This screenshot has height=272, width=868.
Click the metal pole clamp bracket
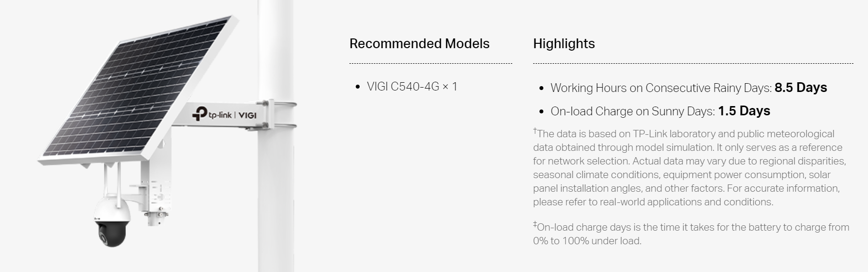point(281,115)
